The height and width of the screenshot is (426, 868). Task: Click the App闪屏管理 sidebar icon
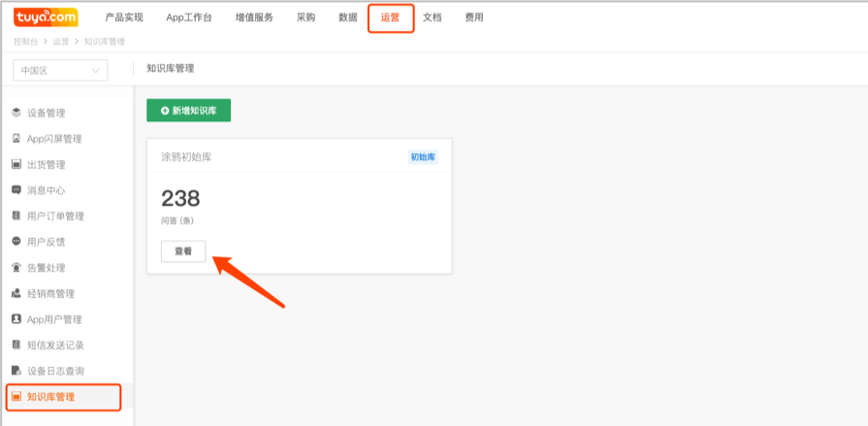click(16, 139)
